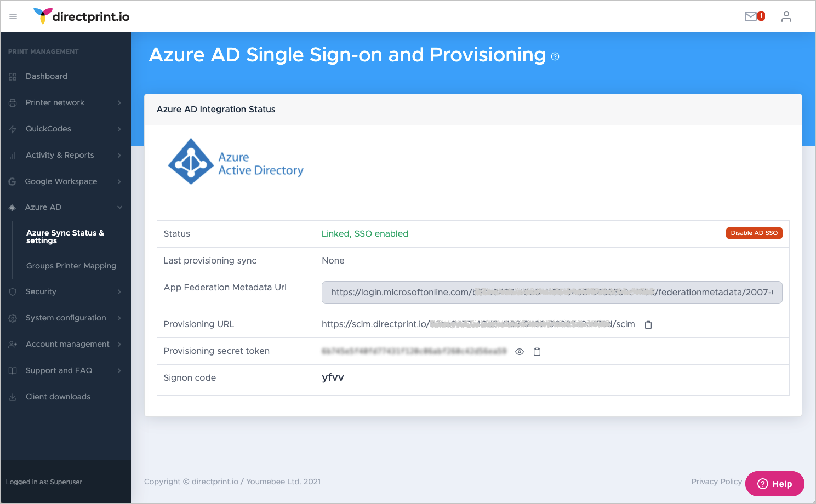Expand the Account management chevron
The height and width of the screenshot is (504, 816).
tap(119, 344)
